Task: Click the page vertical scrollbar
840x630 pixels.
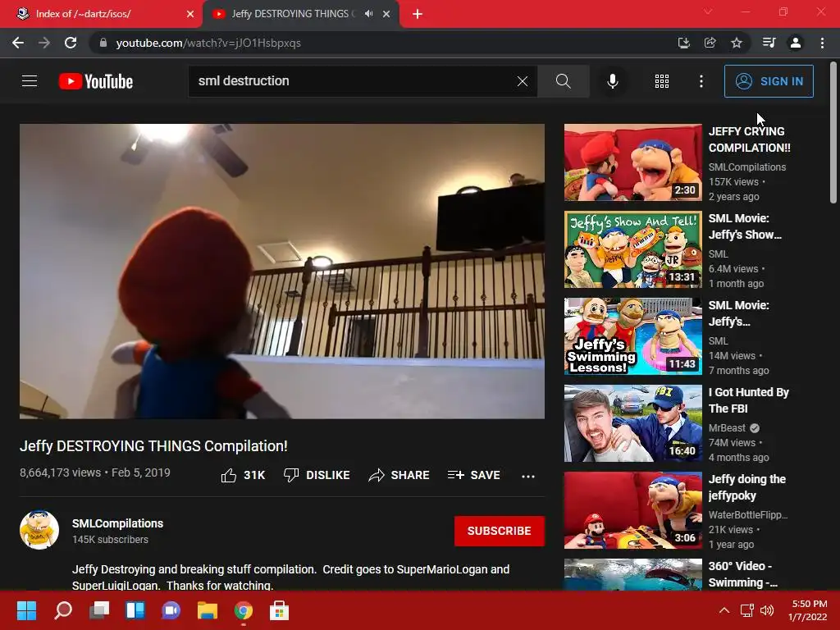Action: (x=833, y=133)
